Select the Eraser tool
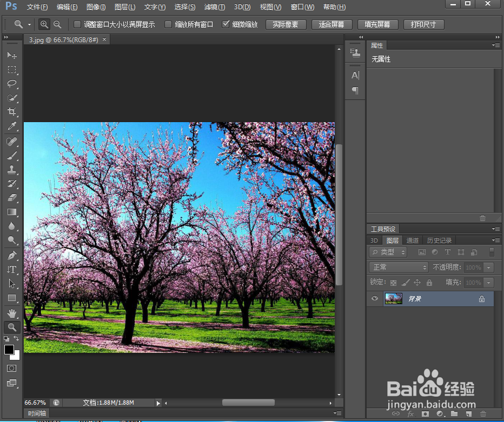Viewport: 504px width, 422px height. click(x=12, y=198)
